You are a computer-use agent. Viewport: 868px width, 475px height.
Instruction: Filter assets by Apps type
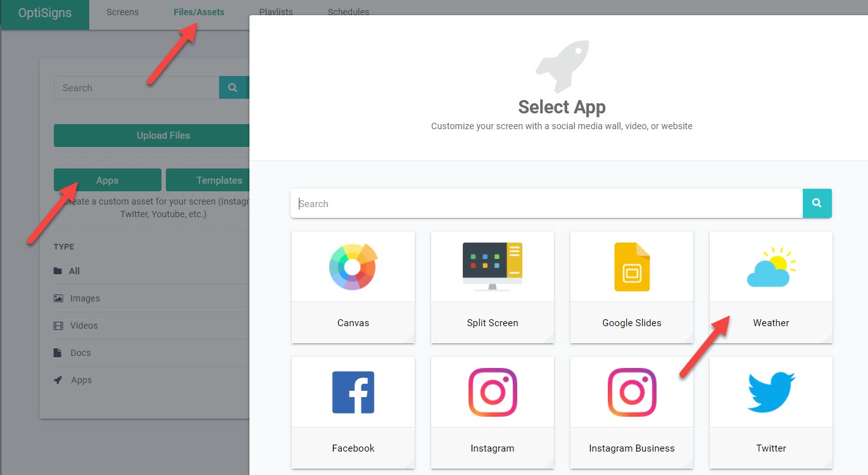click(81, 380)
